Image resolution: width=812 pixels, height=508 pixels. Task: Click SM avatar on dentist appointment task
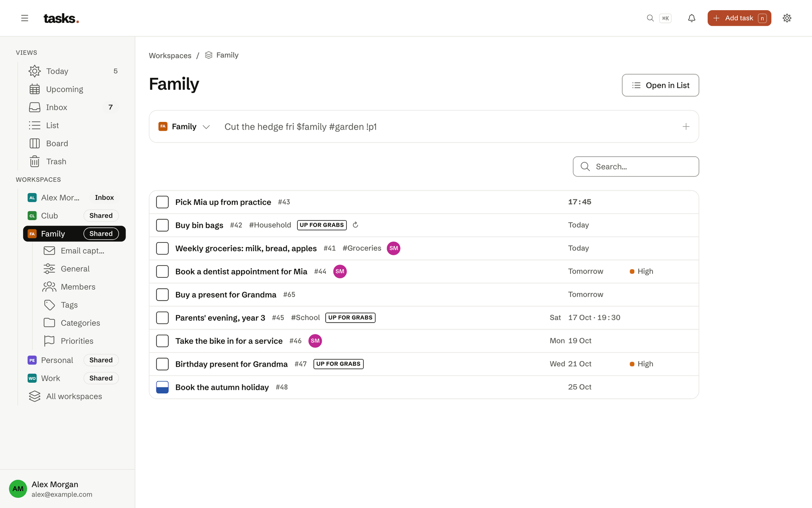[x=340, y=271]
